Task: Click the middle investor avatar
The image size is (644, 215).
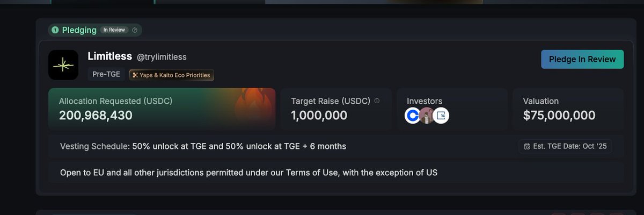Action: pyautogui.click(x=427, y=116)
